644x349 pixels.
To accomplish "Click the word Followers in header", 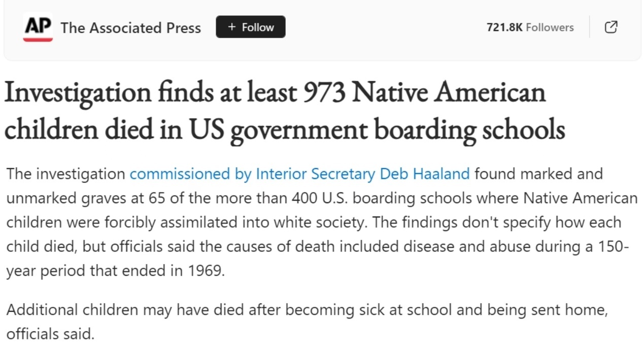I will coord(550,27).
